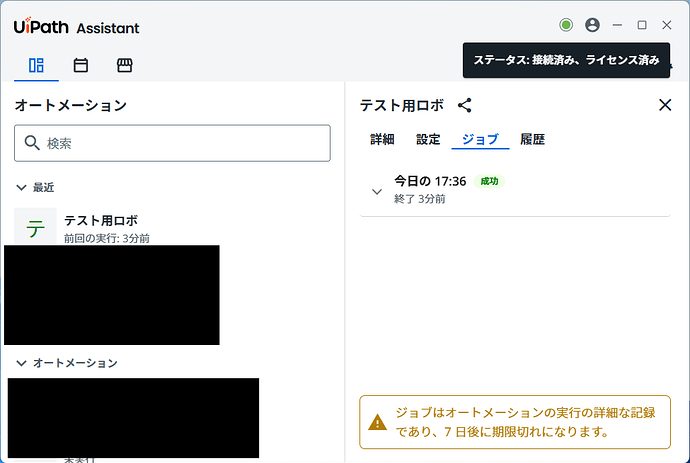Click the warning triangle icon in notice
690x463 pixels.
[377, 423]
